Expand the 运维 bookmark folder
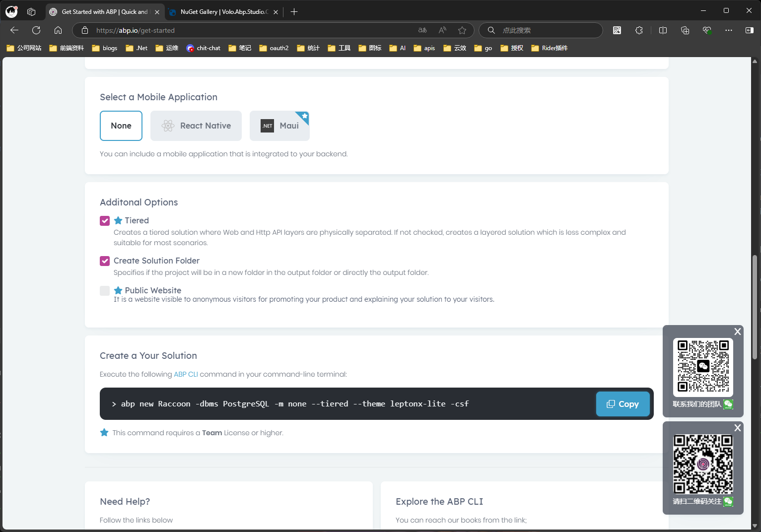This screenshot has height=532, width=761. [167, 48]
